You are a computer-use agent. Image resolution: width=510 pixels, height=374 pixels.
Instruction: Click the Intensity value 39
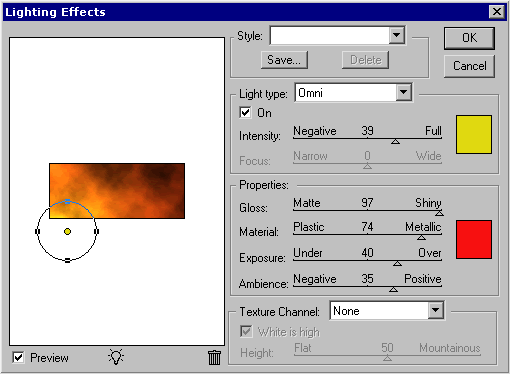tap(367, 131)
